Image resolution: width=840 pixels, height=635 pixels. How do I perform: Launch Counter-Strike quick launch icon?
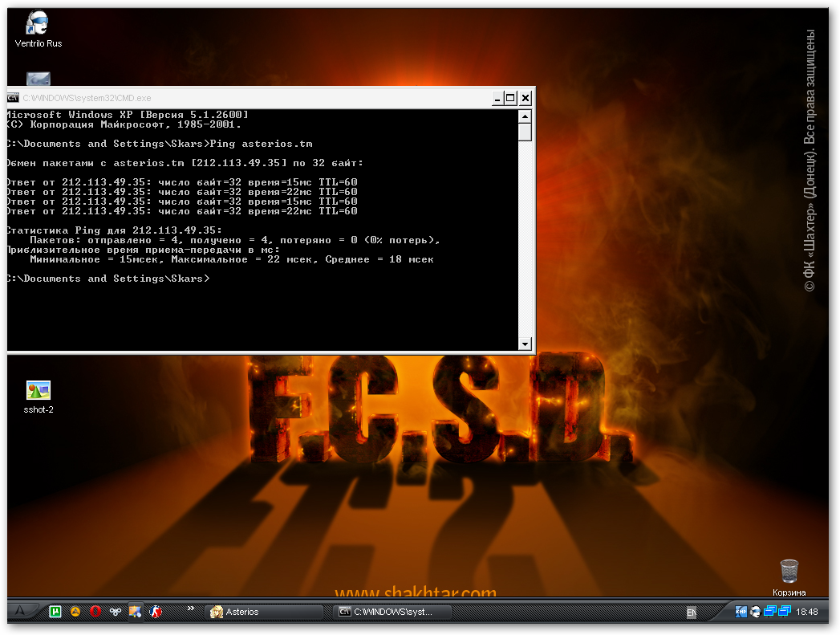coord(156,612)
